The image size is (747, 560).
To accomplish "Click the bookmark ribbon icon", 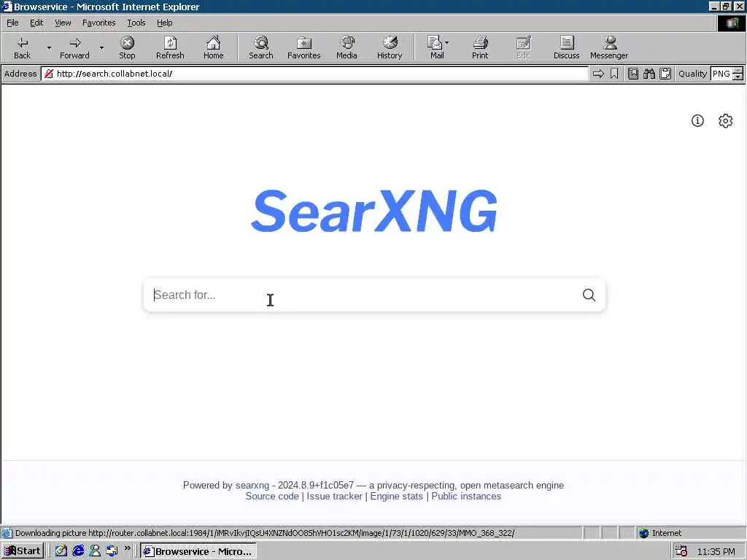I will pyautogui.click(x=614, y=74).
